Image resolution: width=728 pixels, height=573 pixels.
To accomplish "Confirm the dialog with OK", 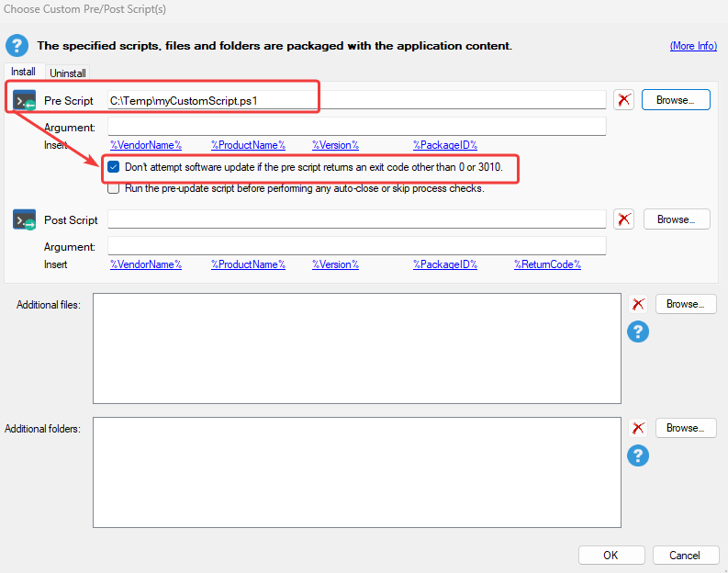I will (611, 555).
